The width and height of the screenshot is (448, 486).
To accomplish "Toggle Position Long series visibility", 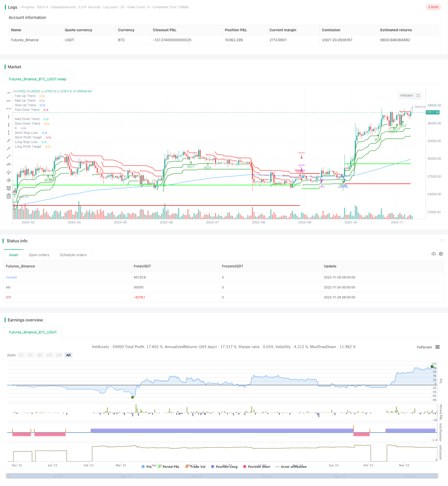I will coord(224,467).
